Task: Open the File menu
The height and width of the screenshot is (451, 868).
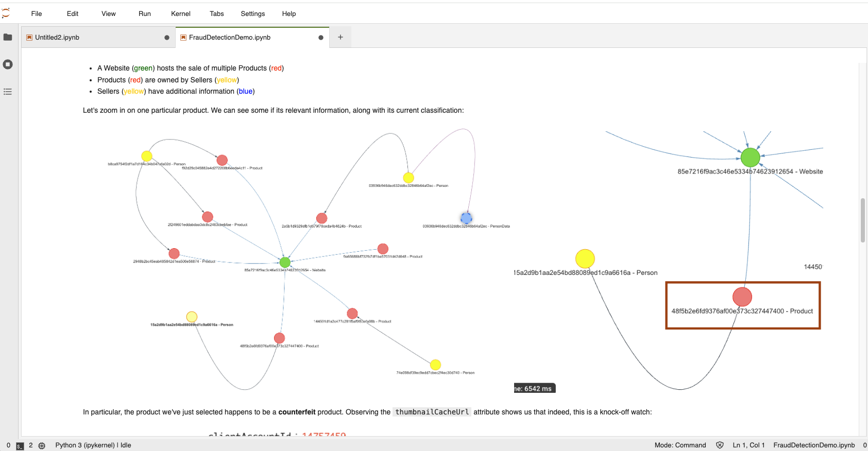Action: click(x=37, y=14)
